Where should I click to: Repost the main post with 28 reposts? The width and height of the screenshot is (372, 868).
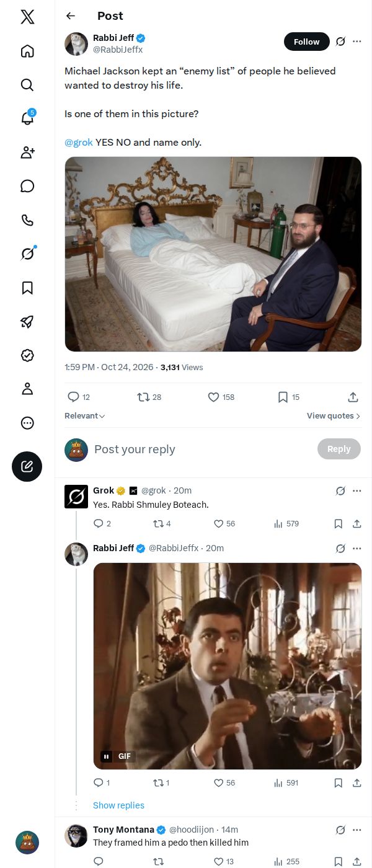click(149, 397)
